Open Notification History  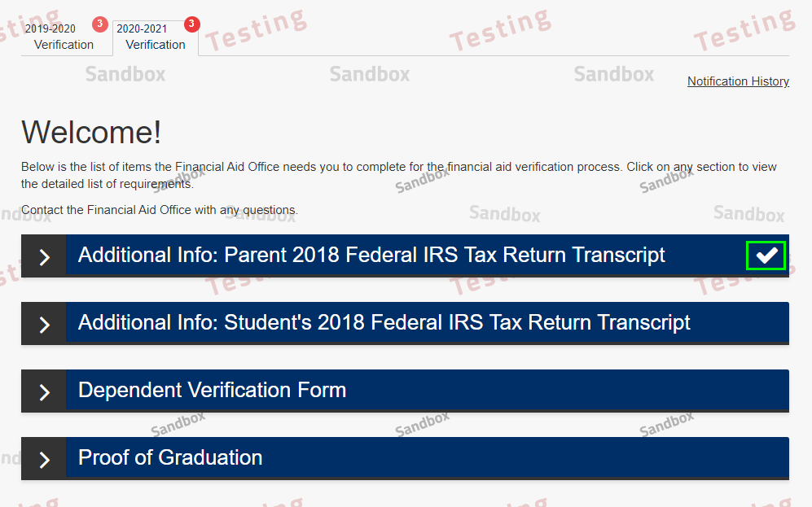pos(738,81)
